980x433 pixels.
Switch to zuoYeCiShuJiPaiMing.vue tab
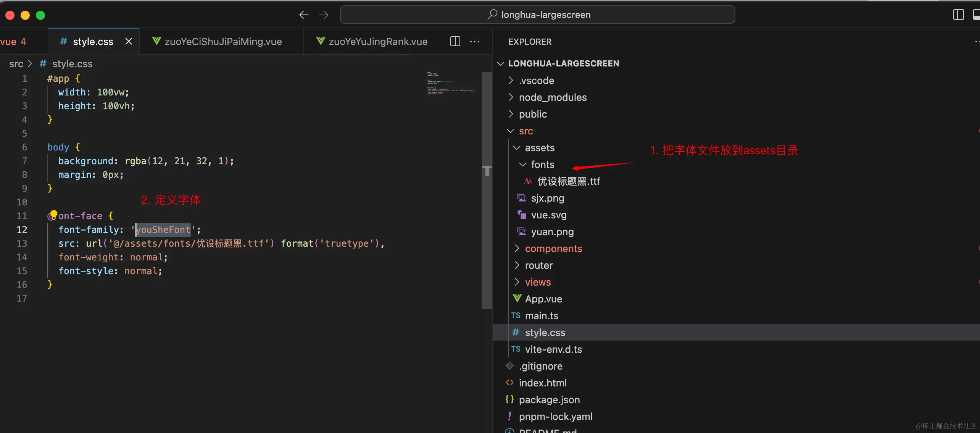point(223,41)
